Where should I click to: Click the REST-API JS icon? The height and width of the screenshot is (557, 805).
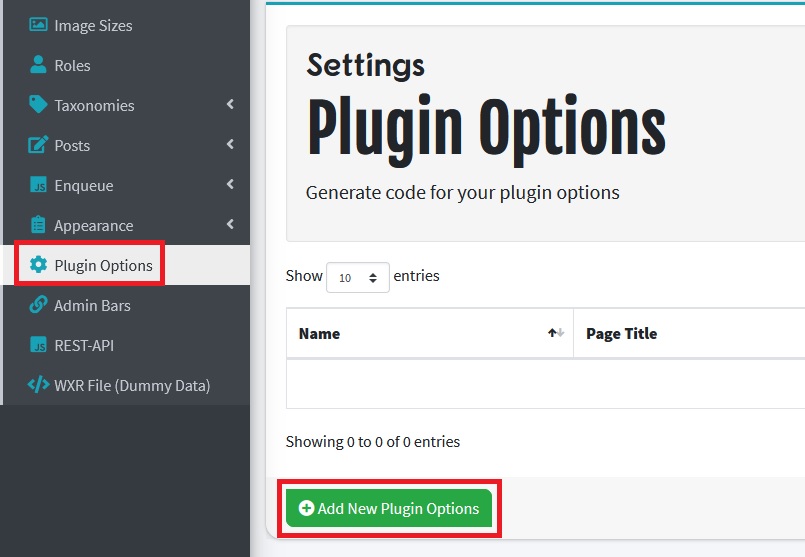[38, 345]
